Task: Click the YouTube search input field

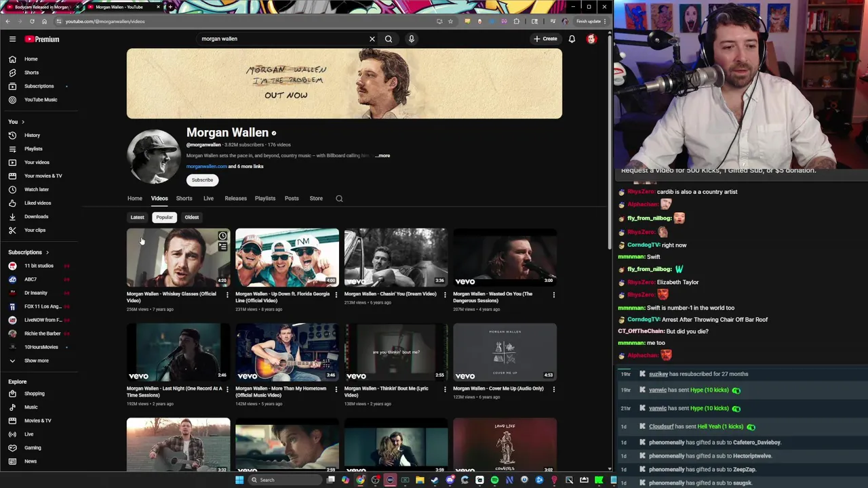Action: (281, 39)
